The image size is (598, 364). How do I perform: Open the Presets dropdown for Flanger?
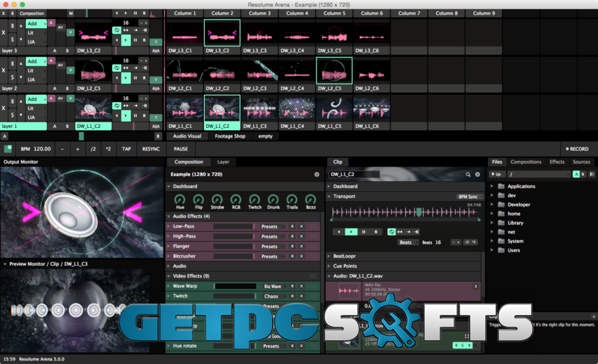point(273,247)
